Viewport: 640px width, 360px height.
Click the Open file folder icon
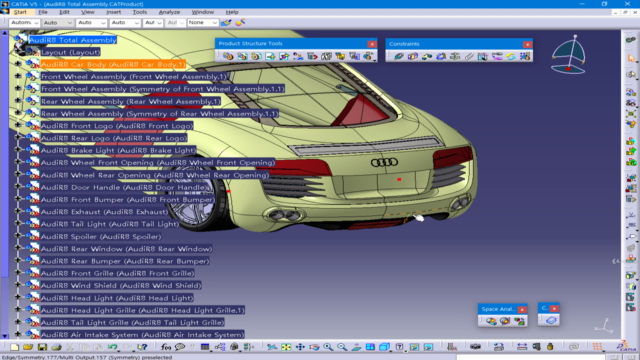28,347
